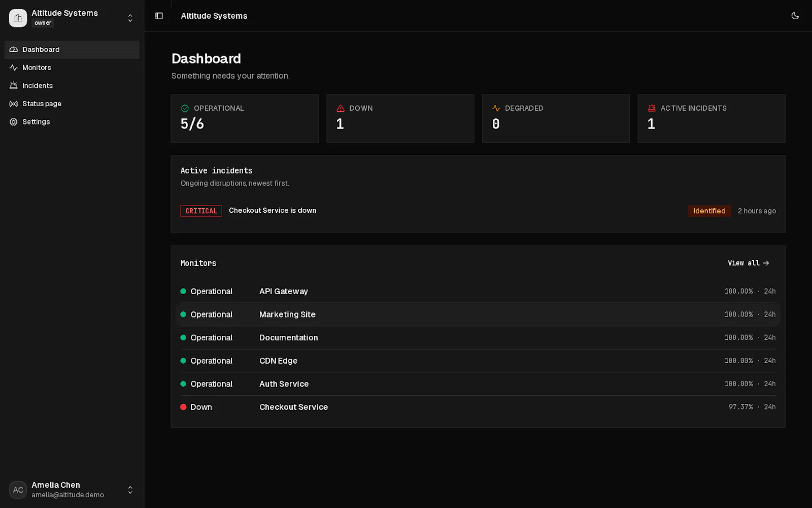Click the Degraded card value 0
The height and width of the screenshot is (508, 812).
pos(496,124)
